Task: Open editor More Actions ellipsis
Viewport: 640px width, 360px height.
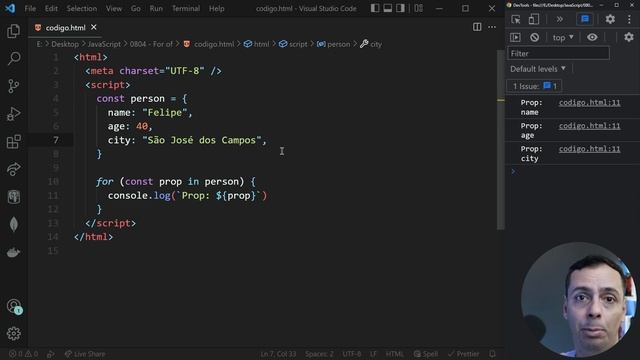Action: (x=492, y=27)
